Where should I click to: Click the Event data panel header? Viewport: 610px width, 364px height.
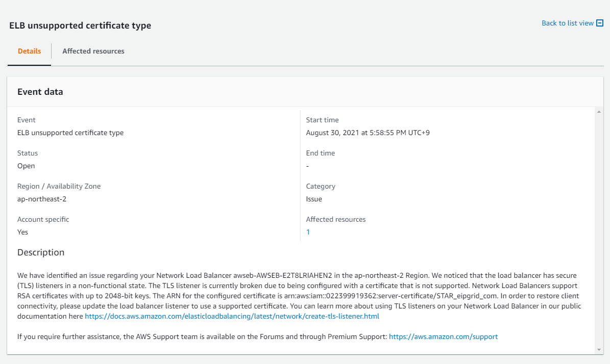click(x=40, y=92)
